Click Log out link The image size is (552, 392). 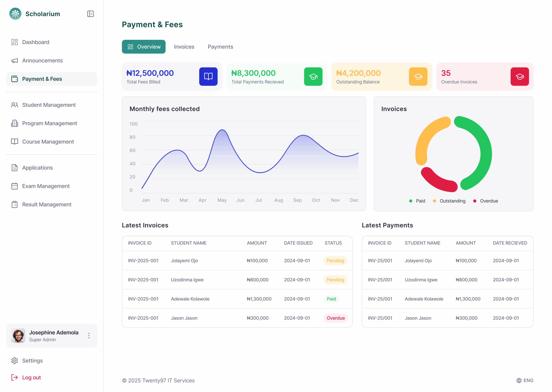(31, 377)
